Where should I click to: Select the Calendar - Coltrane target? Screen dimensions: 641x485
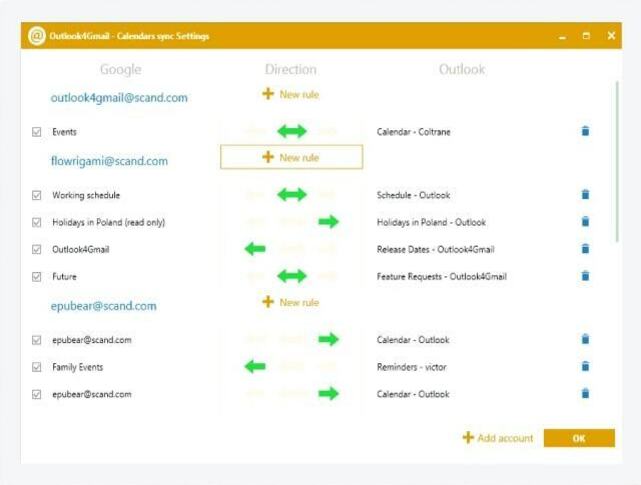click(413, 132)
